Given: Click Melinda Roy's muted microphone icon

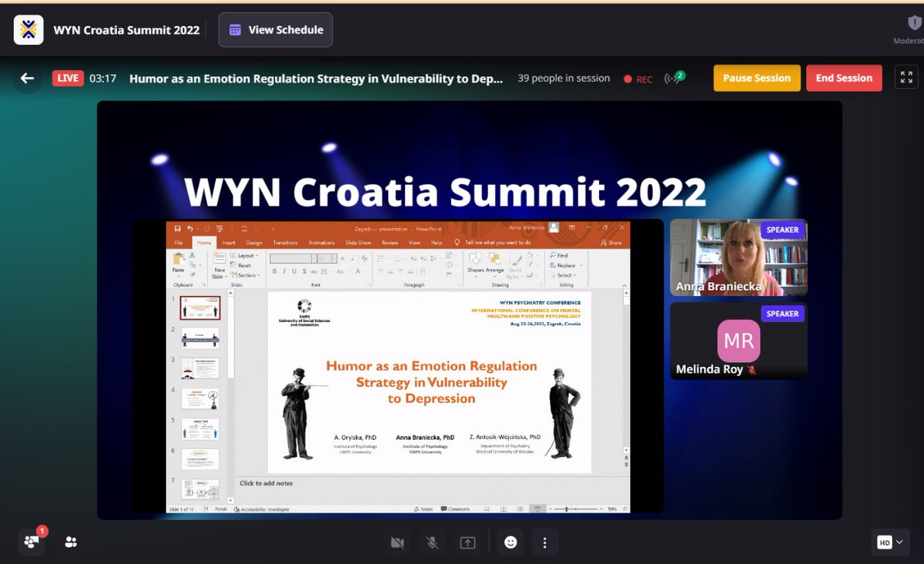Looking at the screenshot, I should coord(752,370).
